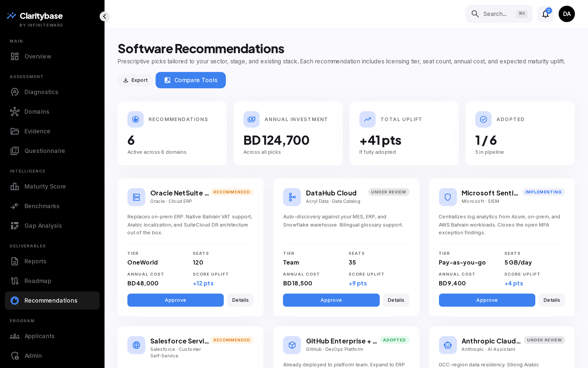Click the Applicants people icon

[x=15, y=336]
